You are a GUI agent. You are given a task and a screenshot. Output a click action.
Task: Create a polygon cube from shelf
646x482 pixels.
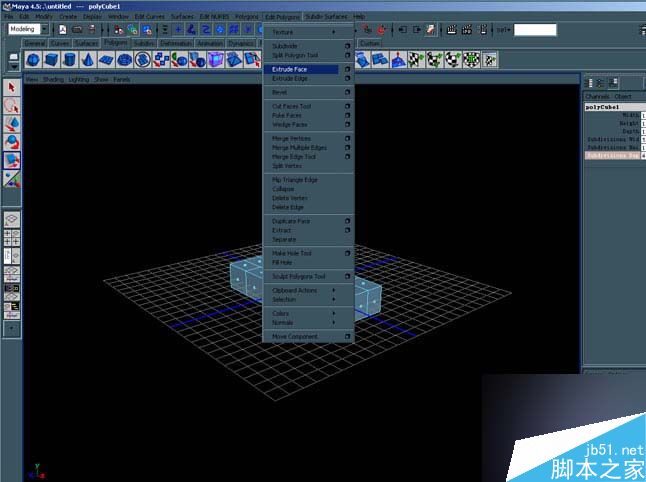click(x=51, y=60)
